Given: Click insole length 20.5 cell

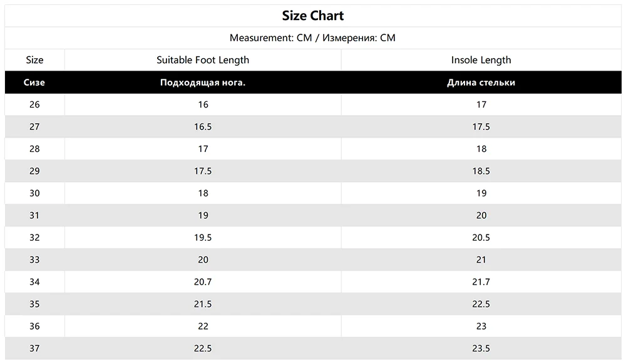Looking at the screenshot, I should (481, 238).
